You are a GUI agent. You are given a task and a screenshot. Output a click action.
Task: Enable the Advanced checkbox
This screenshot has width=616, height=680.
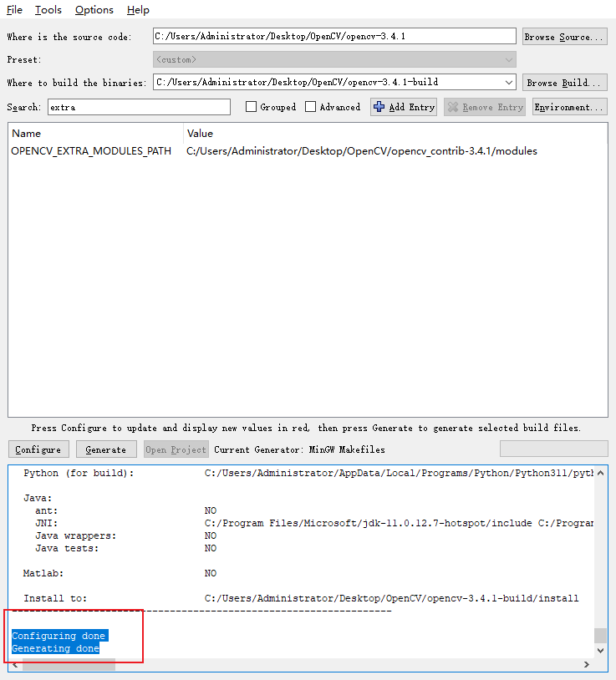point(311,107)
